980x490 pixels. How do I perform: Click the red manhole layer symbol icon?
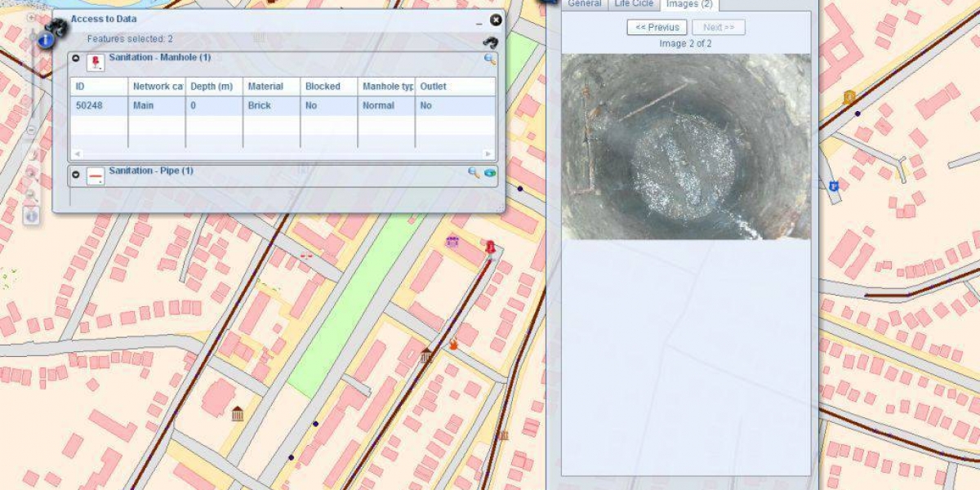96,63
